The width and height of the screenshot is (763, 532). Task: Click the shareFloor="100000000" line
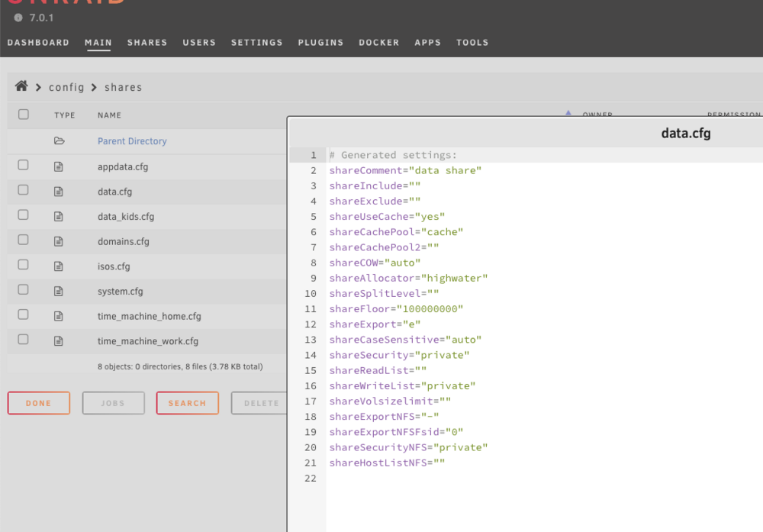(x=396, y=308)
